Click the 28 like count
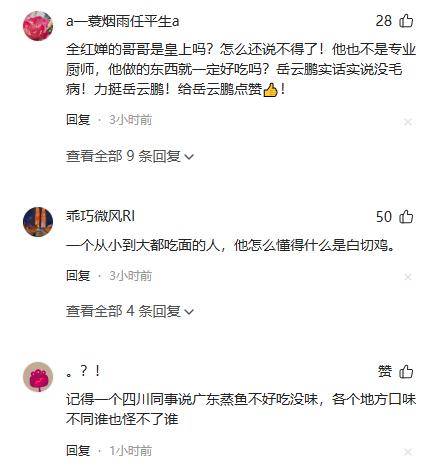The width and height of the screenshot is (440, 472). click(x=384, y=21)
